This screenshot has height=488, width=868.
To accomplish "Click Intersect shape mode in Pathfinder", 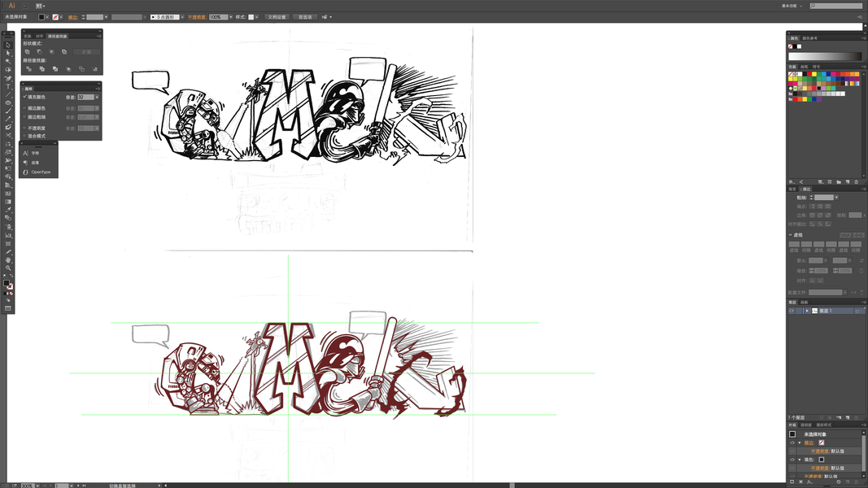I will pyautogui.click(x=51, y=52).
